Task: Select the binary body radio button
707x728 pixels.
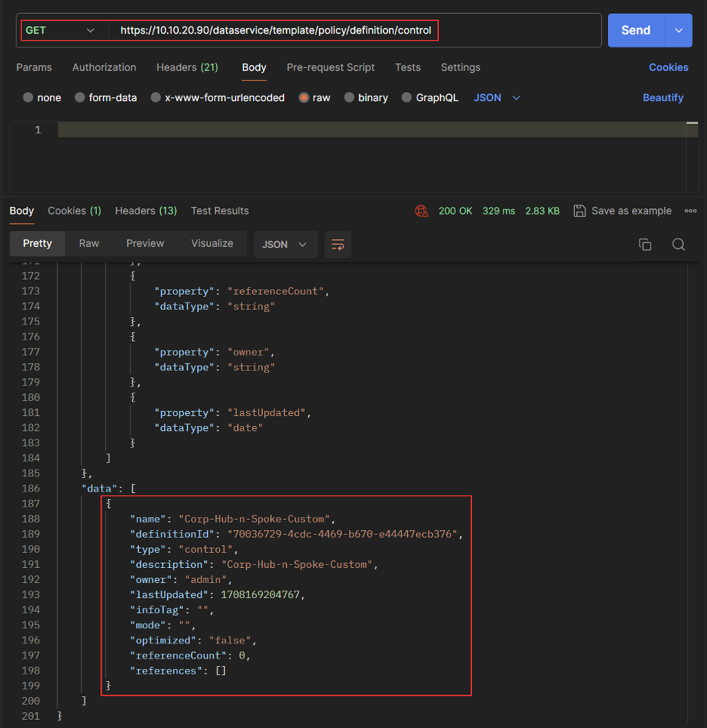Action: point(349,97)
